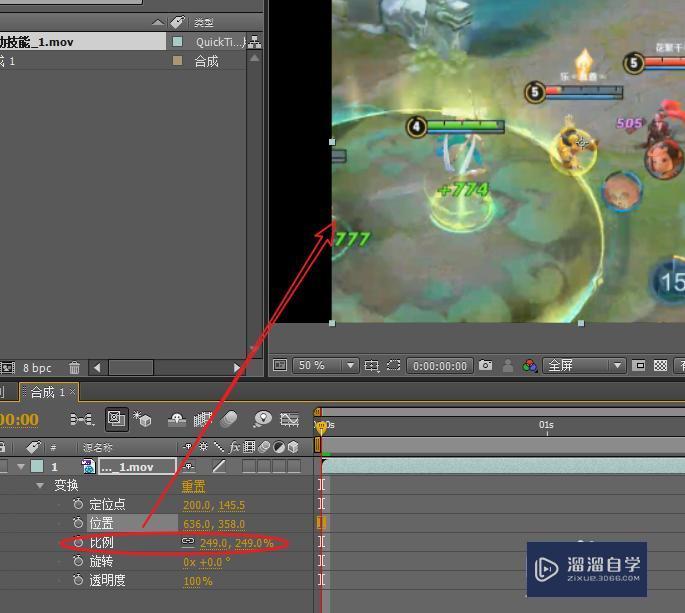Toggle stopwatch for 定位点
The width and height of the screenshot is (685, 613).
coord(78,504)
